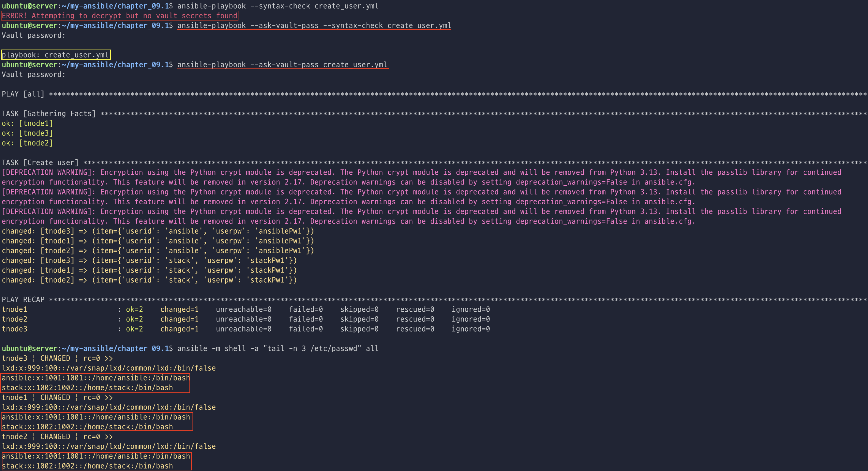This screenshot has width=868, height=471.
Task: Click the changed tnode2 stack user item line
Action: pos(149,280)
